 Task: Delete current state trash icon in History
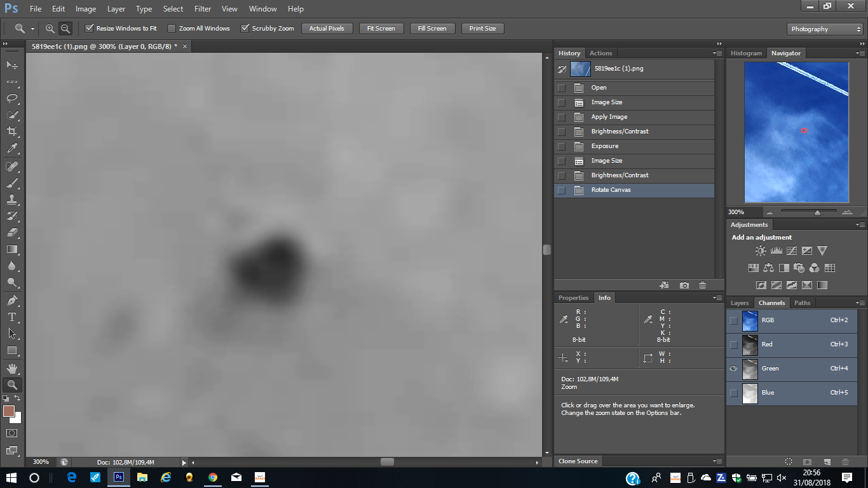702,285
